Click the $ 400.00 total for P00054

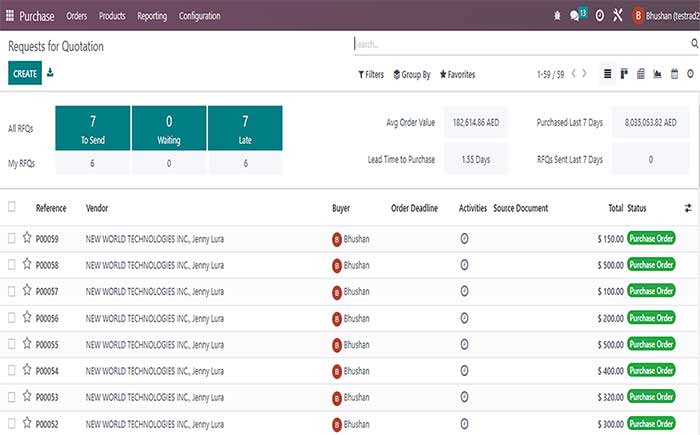[x=610, y=371]
